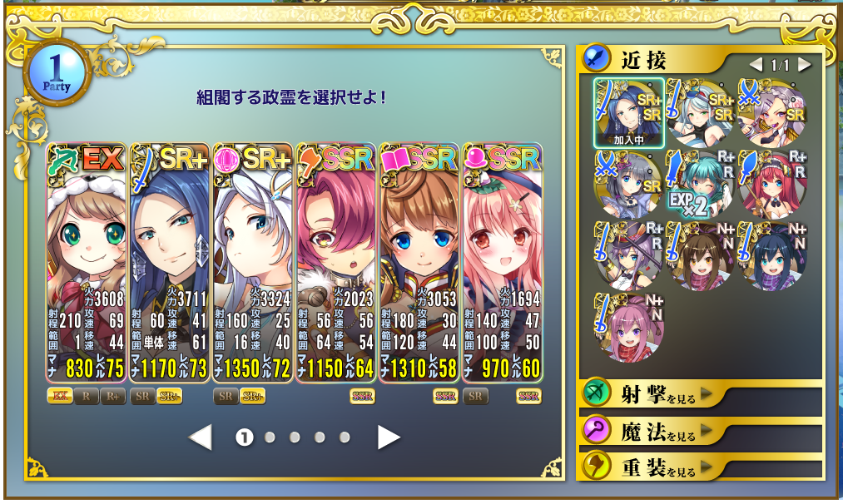Toggle the EX rarity badge under first card
The width and height of the screenshot is (843, 504).
60,397
